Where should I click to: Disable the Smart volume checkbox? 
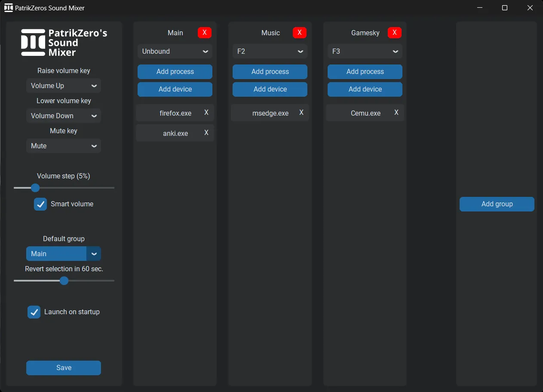tap(40, 204)
